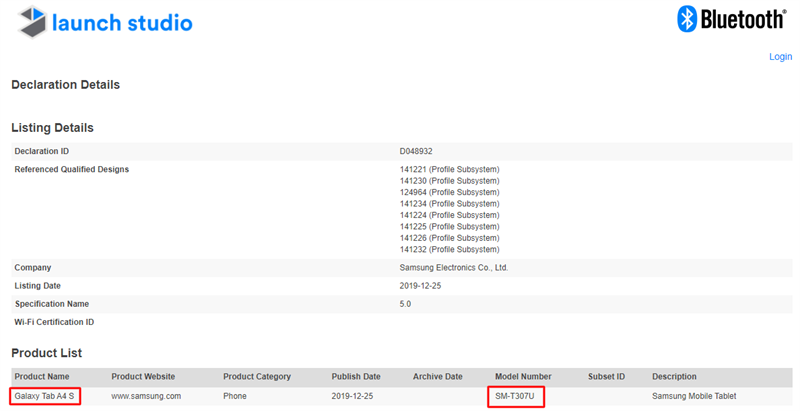Viewport: 800px width, 411px height.
Task: Click referenced design 141225 (Profile Subsystem)
Action: pyautogui.click(x=449, y=226)
